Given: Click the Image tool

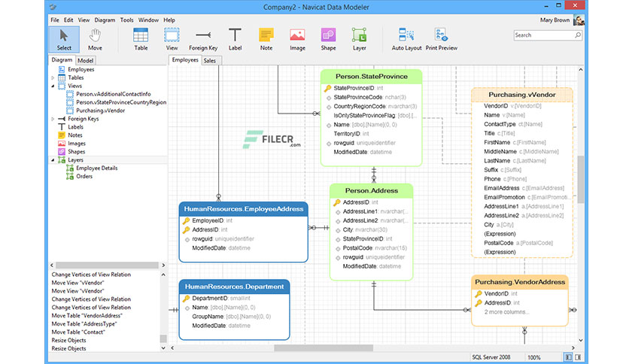Looking at the screenshot, I should tap(297, 39).
